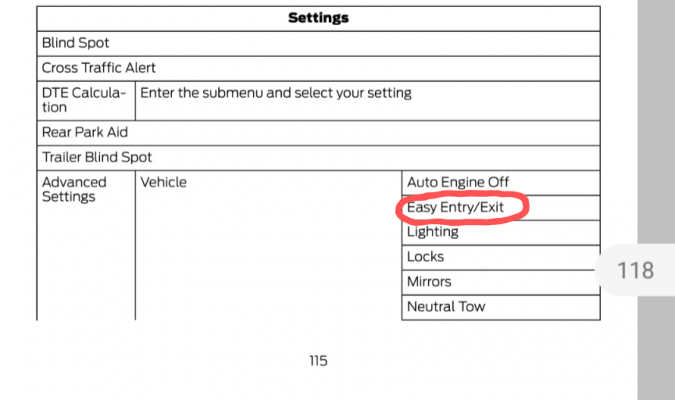Select the Rear Park Aid row
The height and width of the screenshot is (400, 675).
tap(318, 133)
